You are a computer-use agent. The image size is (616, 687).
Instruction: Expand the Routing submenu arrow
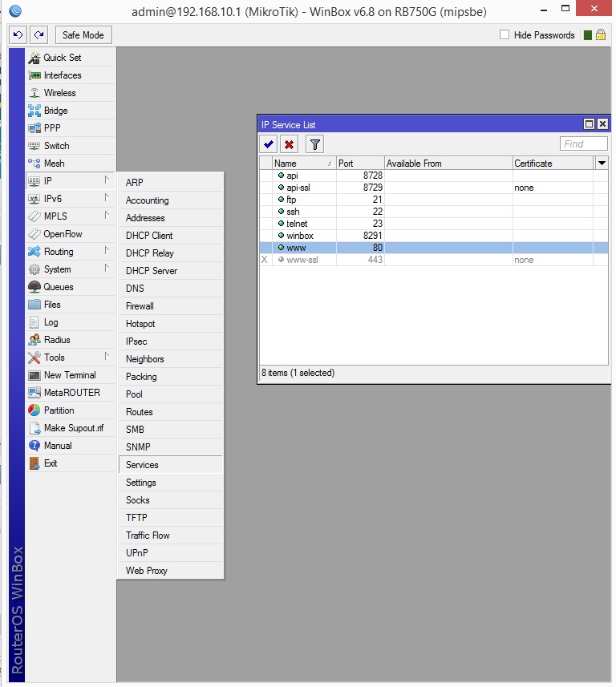point(107,251)
